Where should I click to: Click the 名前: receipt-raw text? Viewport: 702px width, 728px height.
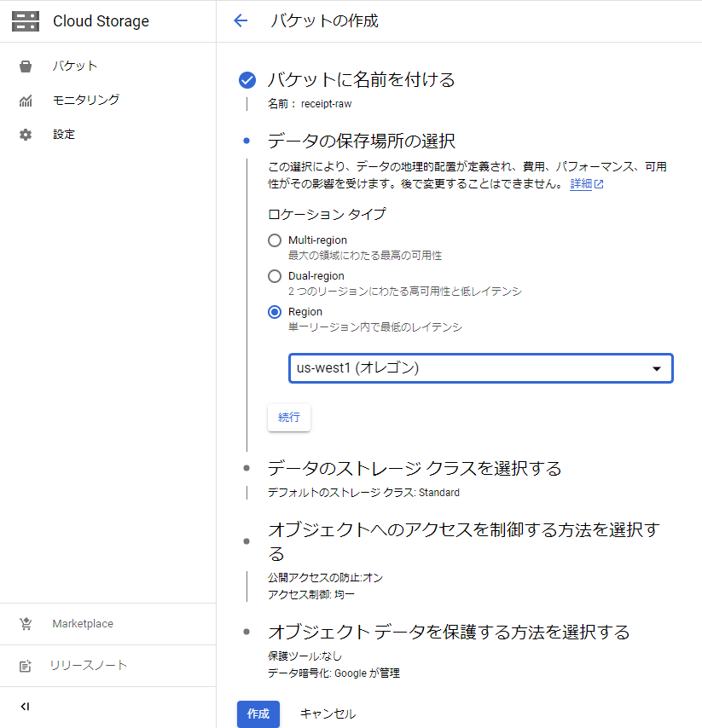[x=310, y=104]
